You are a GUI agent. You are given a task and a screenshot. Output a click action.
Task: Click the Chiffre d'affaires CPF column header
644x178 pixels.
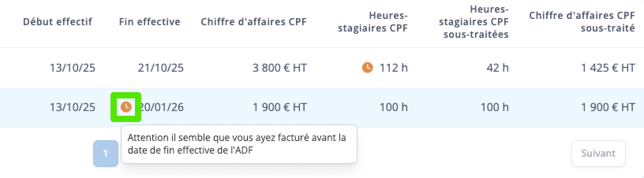(254, 22)
